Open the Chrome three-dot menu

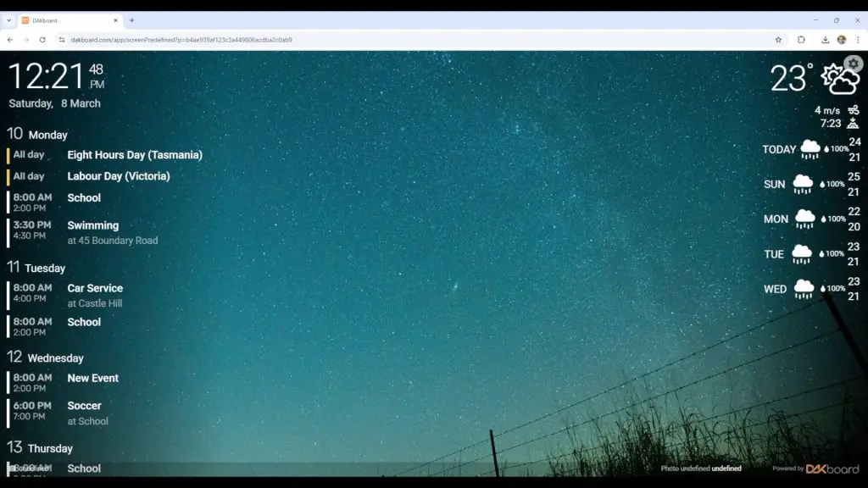click(x=857, y=40)
